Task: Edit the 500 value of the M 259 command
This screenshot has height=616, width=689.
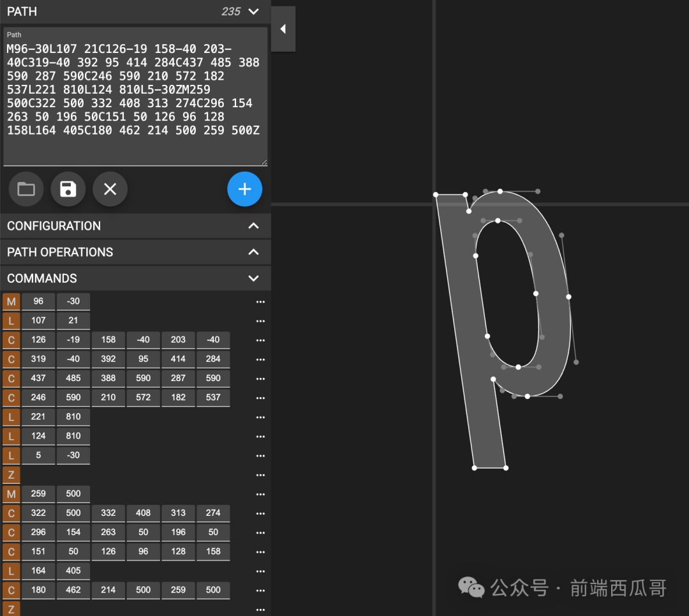Action: click(73, 493)
